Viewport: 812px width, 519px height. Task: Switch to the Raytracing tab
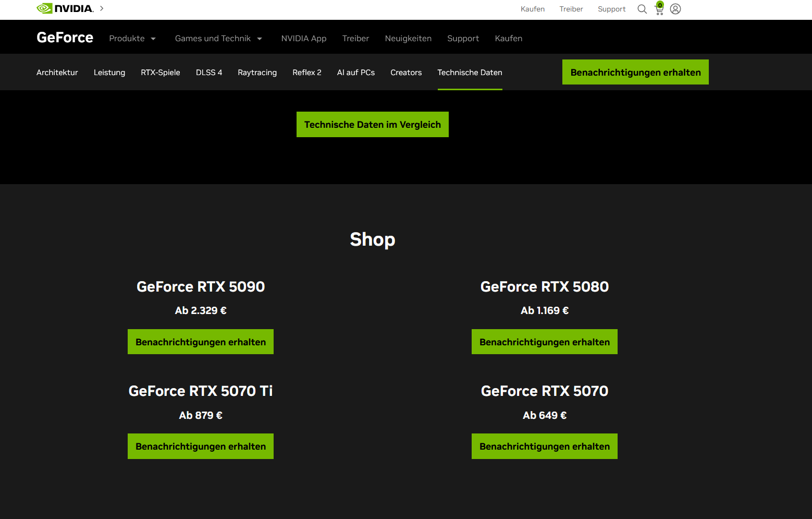coord(257,73)
